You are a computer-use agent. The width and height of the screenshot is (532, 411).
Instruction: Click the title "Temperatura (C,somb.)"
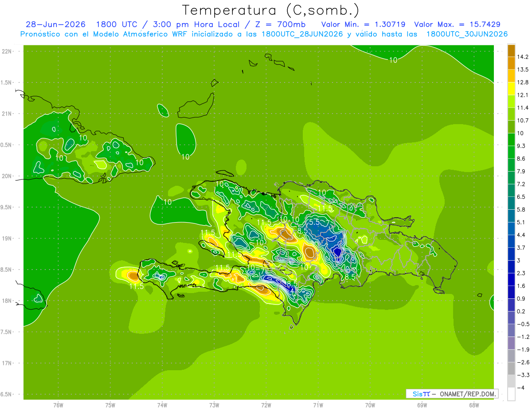pos(270,10)
